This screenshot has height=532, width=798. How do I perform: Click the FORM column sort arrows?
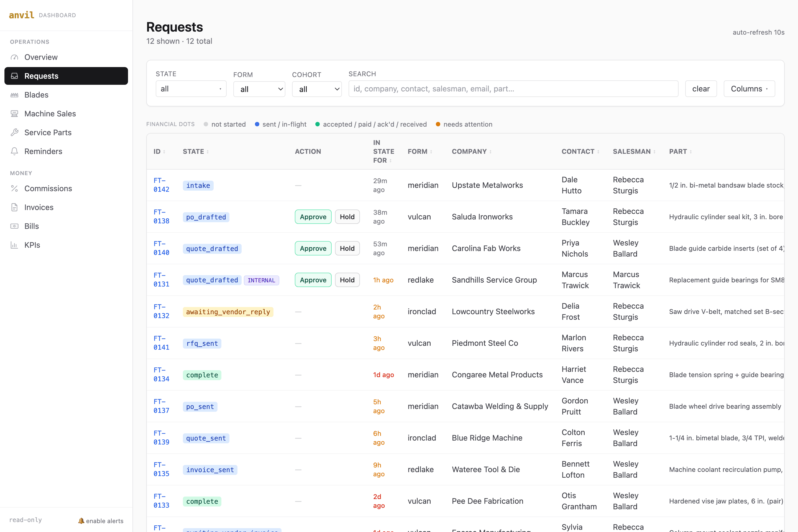click(431, 152)
